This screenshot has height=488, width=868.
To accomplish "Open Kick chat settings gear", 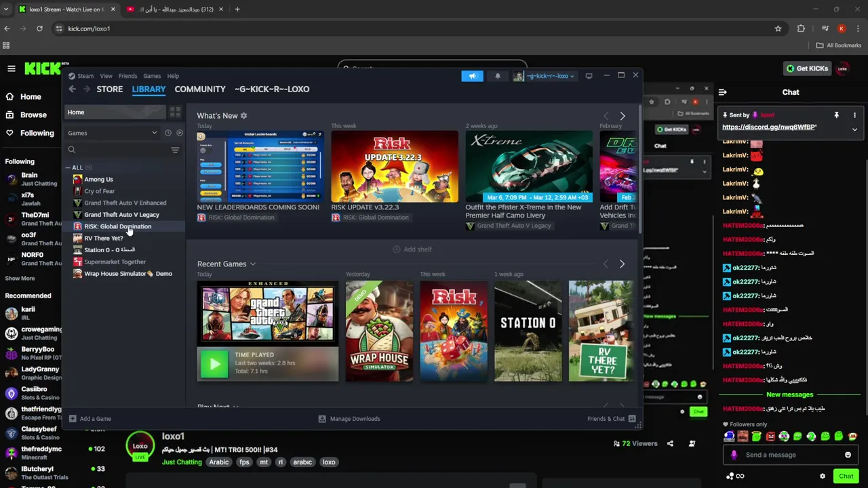I will (x=823, y=476).
